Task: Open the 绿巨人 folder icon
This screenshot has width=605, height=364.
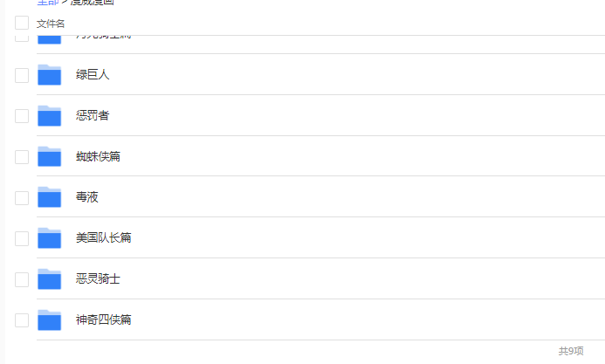Action: (x=49, y=75)
